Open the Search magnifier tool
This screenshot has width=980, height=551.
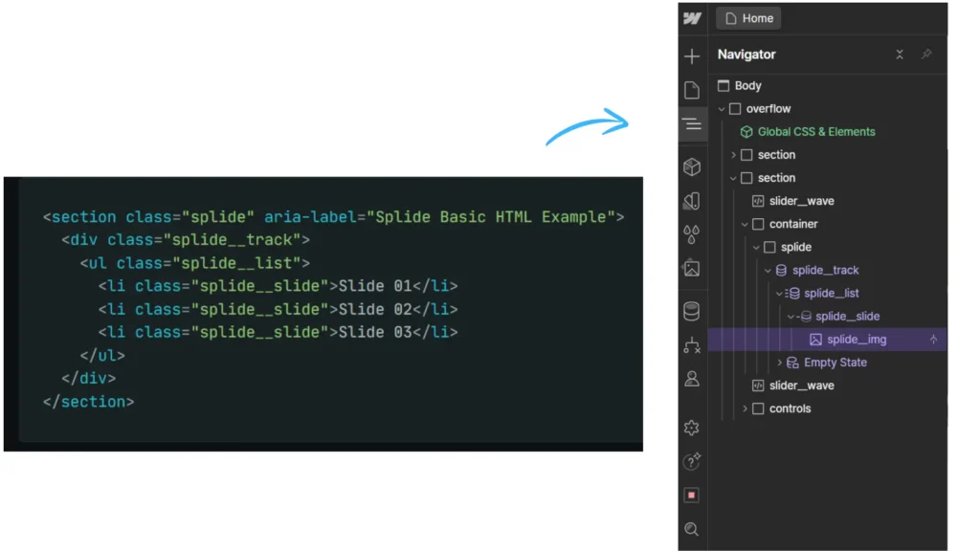(x=692, y=529)
